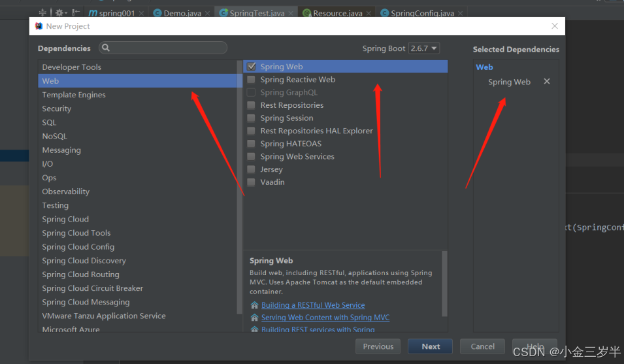Viewport: 624px width, 364px height.
Task: Tick the Spring HATEOAS checkbox
Action: coord(251,144)
